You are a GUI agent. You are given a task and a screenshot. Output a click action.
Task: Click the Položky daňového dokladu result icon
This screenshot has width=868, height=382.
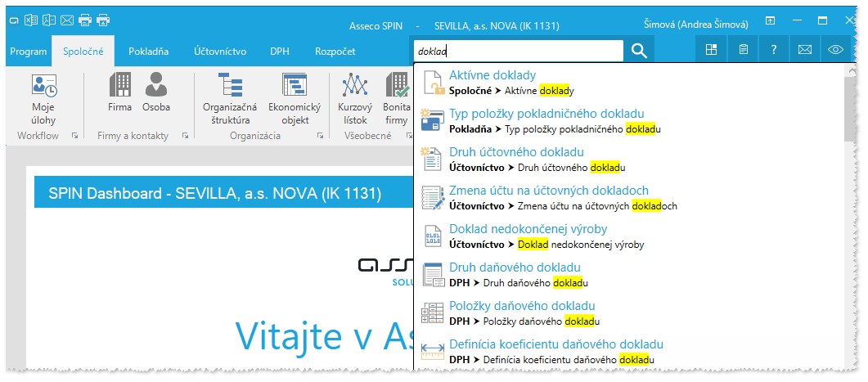point(433,312)
